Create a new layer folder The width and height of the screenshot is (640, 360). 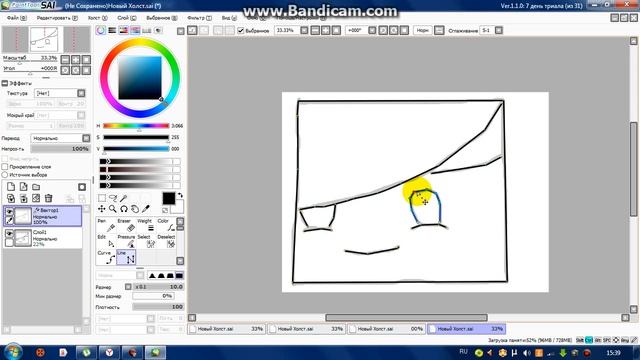[x=36, y=187]
